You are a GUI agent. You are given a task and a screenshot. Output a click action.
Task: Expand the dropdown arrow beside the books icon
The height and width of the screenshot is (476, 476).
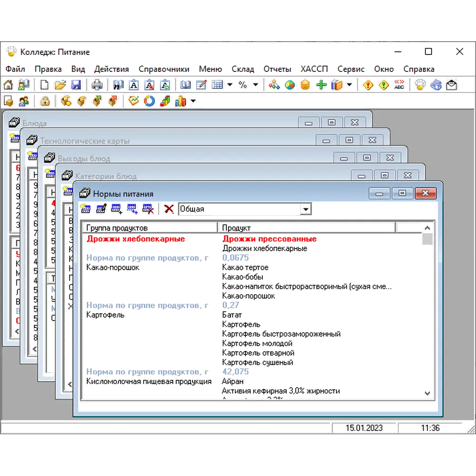pos(349,85)
